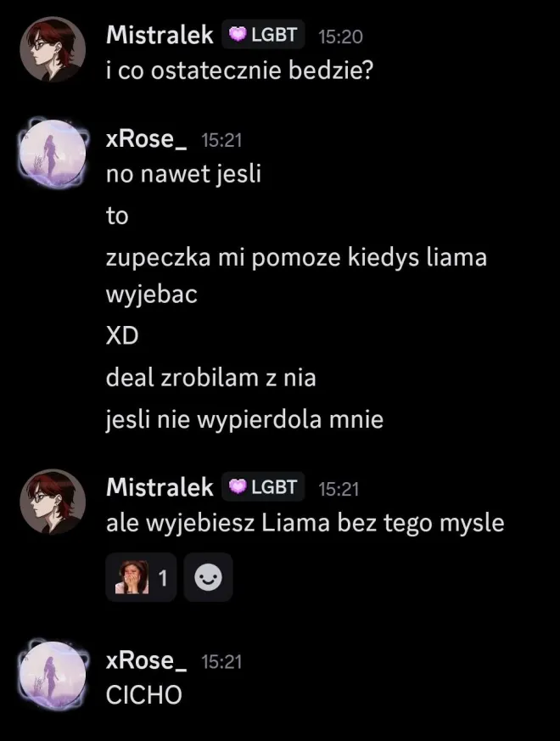
Task: Click the purple heart in the first LGBT tag
Action: pos(238,35)
